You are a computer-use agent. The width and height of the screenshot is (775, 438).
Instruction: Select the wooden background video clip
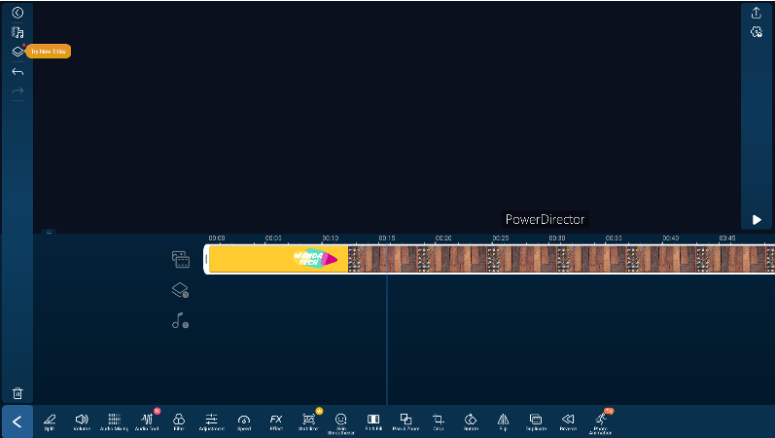point(561,259)
